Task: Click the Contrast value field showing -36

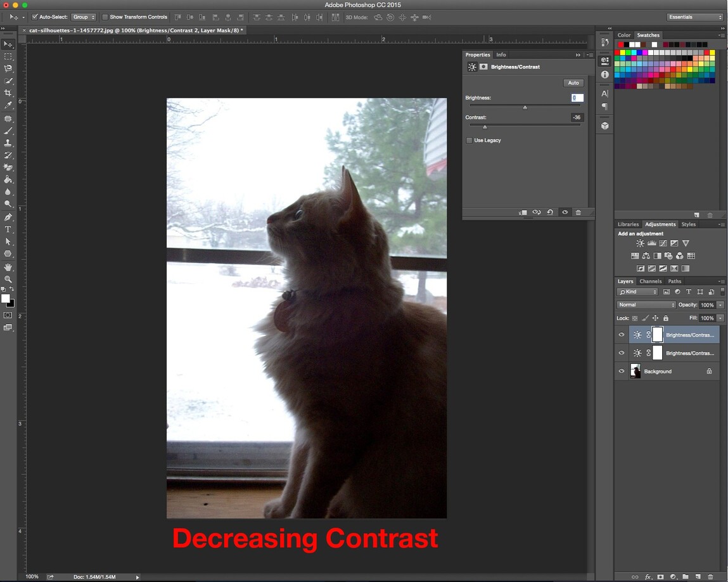Action: click(x=577, y=117)
